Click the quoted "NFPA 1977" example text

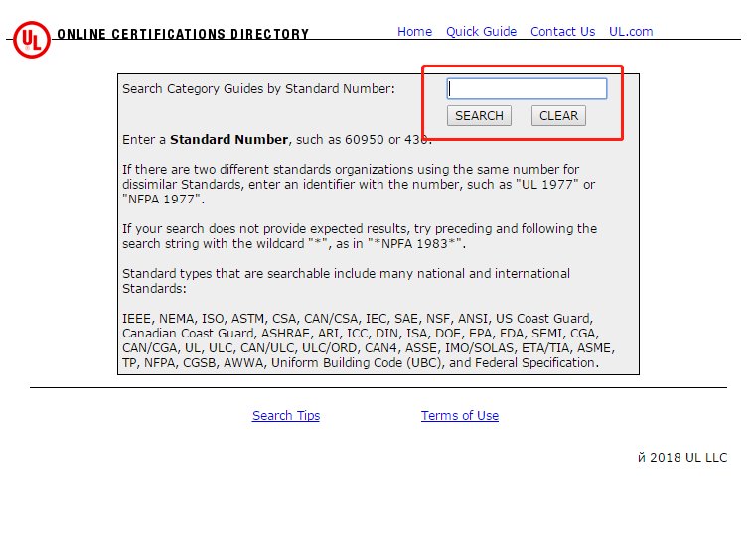[x=163, y=200]
